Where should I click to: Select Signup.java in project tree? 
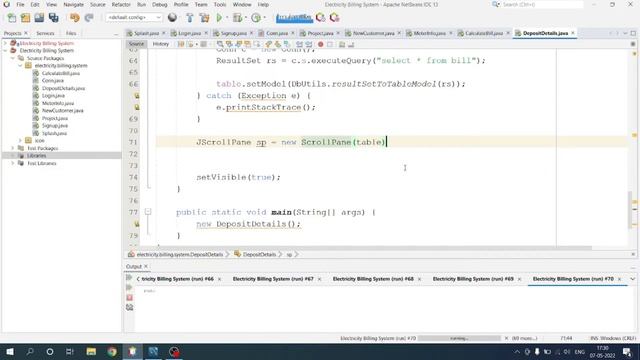point(55,126)
